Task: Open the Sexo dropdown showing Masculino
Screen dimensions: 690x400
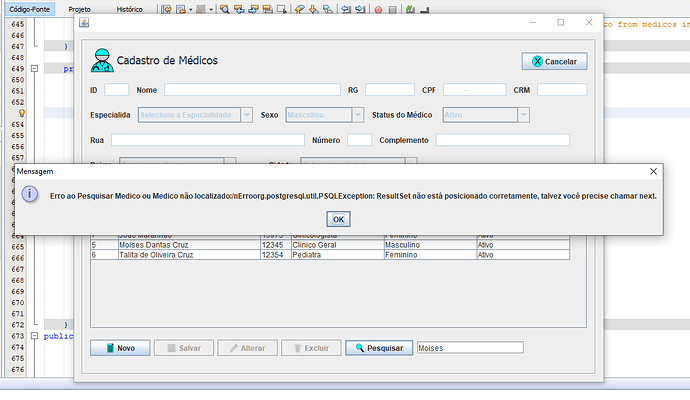Action: click(324, 115)
